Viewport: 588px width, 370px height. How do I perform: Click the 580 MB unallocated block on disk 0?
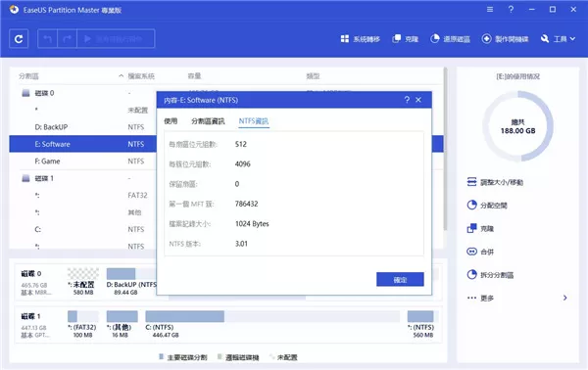(83, 281)
